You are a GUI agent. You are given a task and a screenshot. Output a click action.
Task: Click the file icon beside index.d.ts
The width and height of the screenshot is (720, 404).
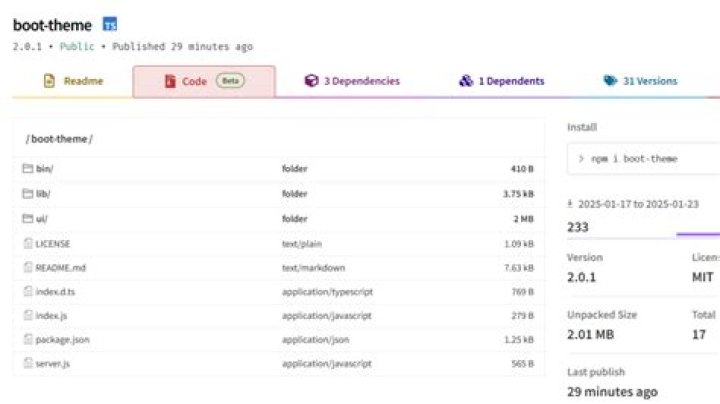tap(28, 291)
